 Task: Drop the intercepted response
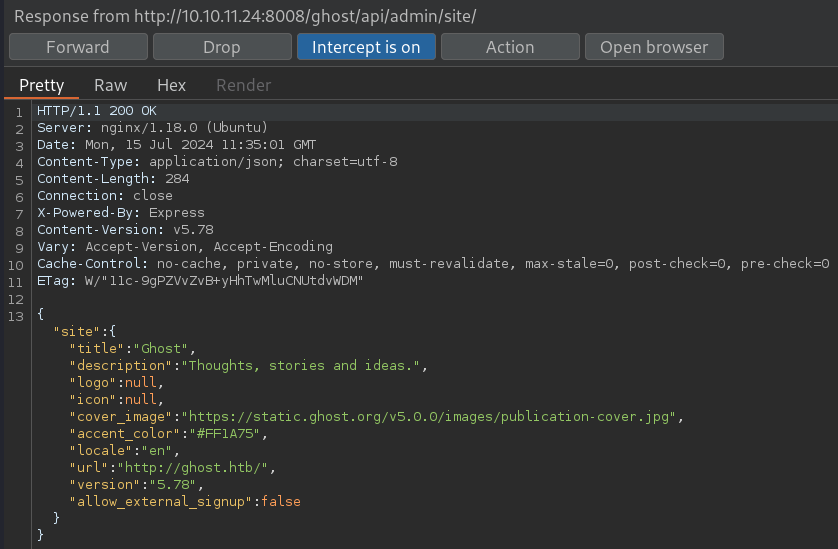(222, 47)
